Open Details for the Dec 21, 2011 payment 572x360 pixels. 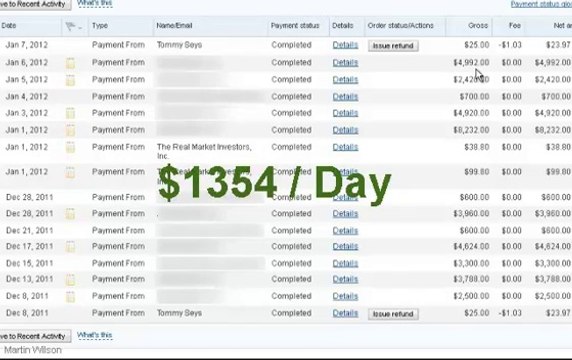click(345, 231)
